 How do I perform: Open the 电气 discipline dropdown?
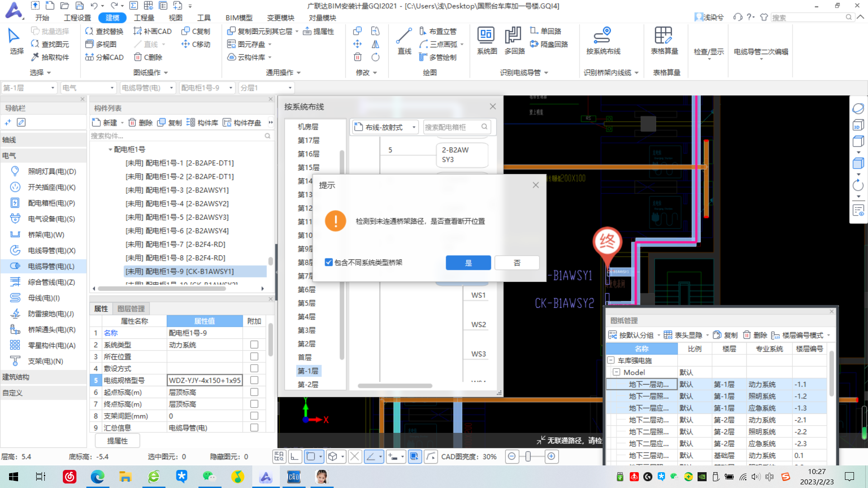(88, 88)
